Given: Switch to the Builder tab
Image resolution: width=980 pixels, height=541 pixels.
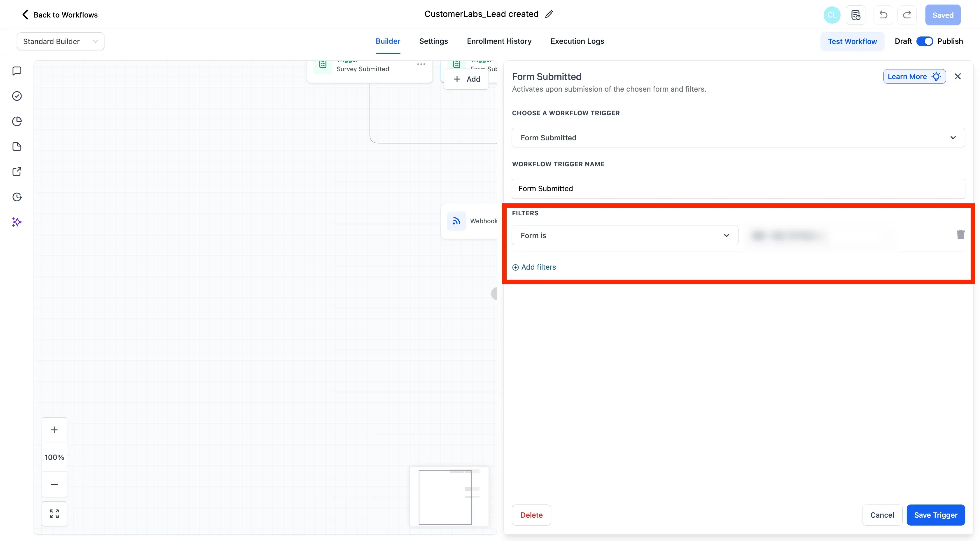Looking at the screenshot, I should pos(388,41).
